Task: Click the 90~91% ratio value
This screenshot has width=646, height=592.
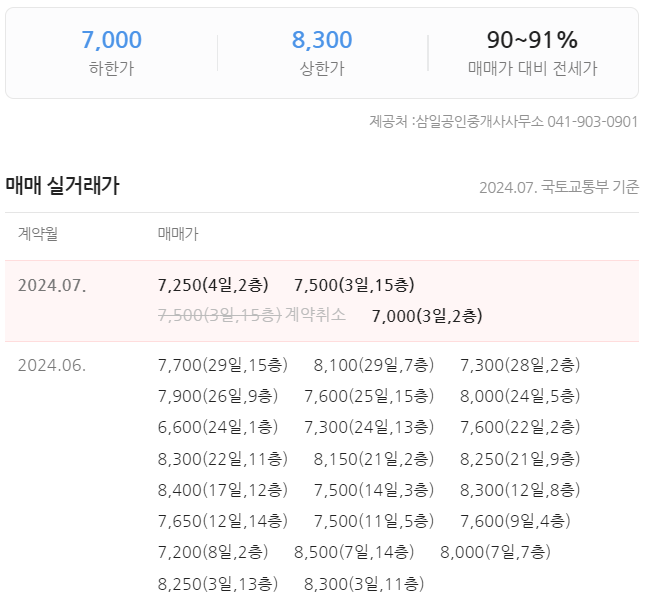Action: point(532,40)
